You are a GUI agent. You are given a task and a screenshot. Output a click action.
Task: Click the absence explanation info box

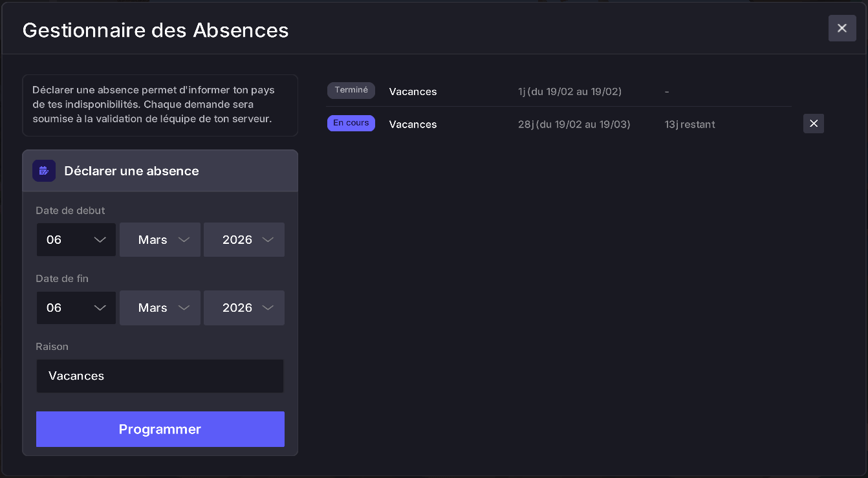pyautogui.click(x=160, y=105)
